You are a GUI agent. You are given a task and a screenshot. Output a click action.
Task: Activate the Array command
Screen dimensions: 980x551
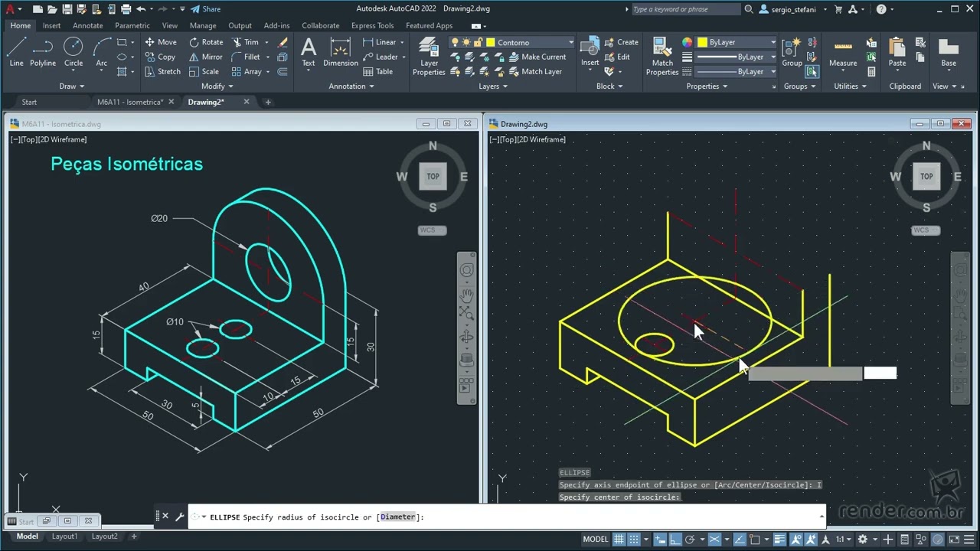click(247, 71)
